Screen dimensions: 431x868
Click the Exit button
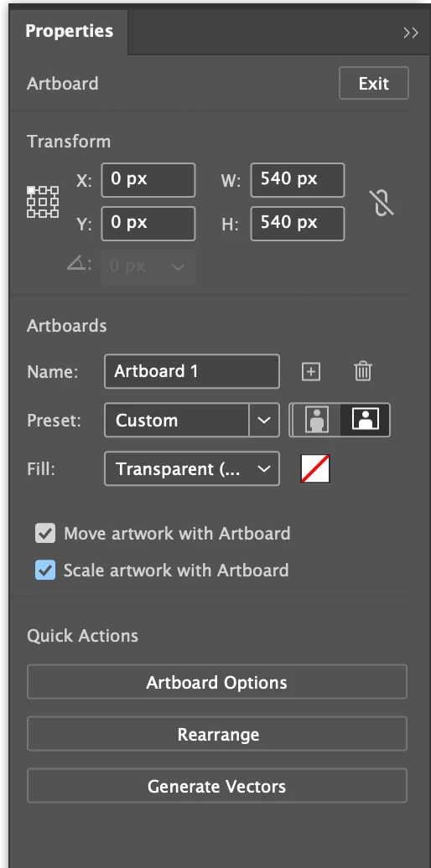point(374,84)
